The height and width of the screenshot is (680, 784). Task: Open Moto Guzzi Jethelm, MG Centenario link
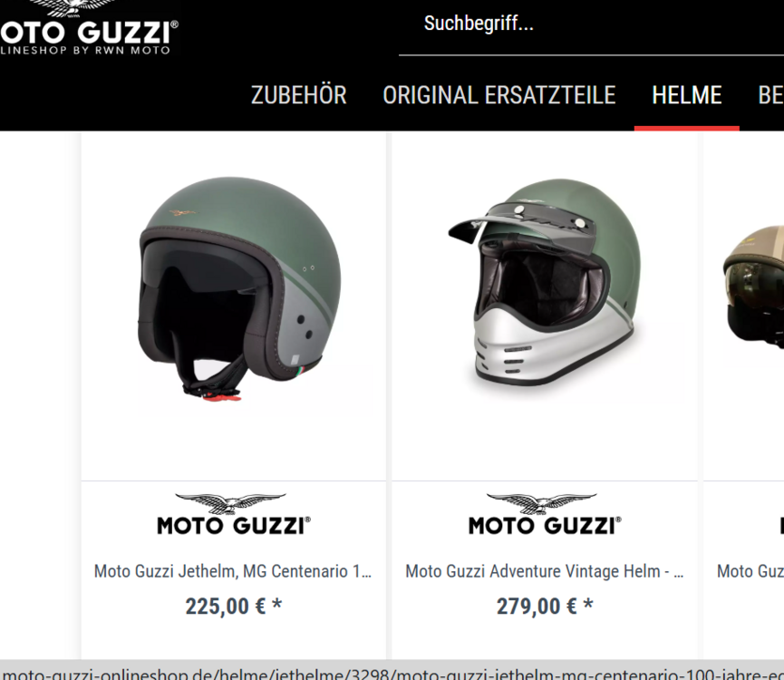[x=233, y=571]
